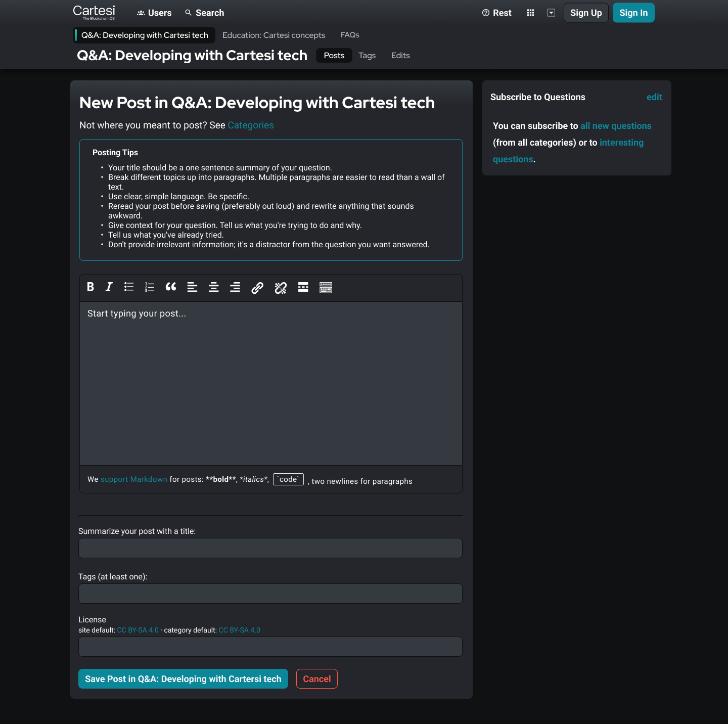This screenshot has height=724, width=728.
Task: Insert a blockquote
Action: 171,287
